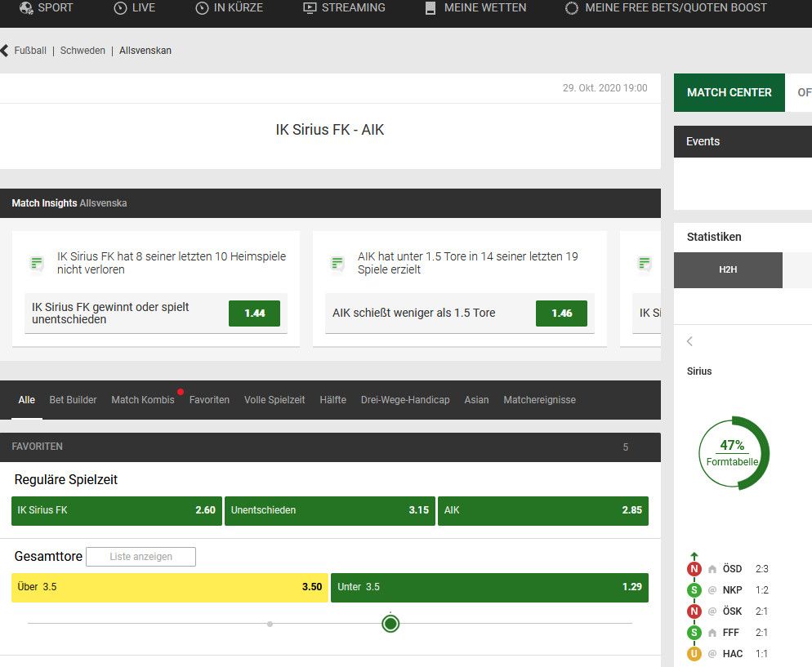
Task: Click the 29. Okt. 2020 19:00 date
Action: pyautogui.click(x=605, y=88)
